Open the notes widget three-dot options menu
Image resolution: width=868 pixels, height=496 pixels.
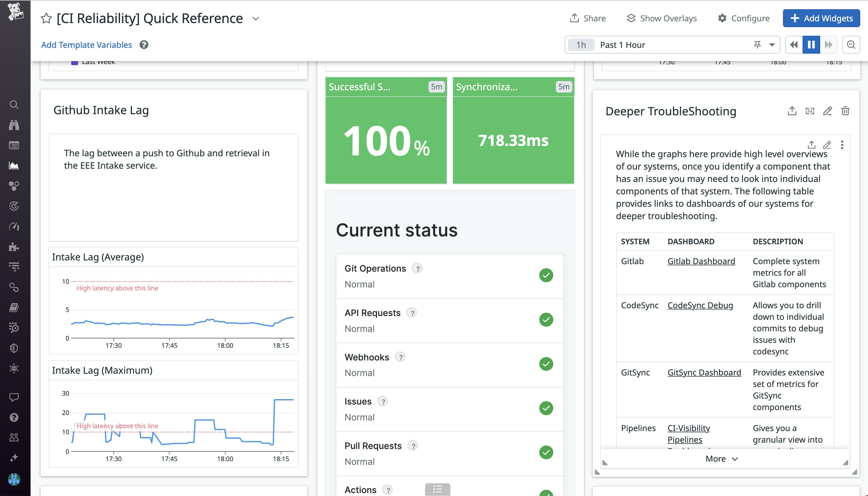click(842, 145)
